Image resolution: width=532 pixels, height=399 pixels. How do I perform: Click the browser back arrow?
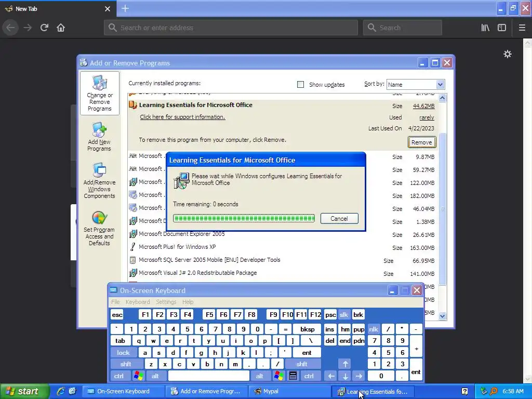(10, 28)
